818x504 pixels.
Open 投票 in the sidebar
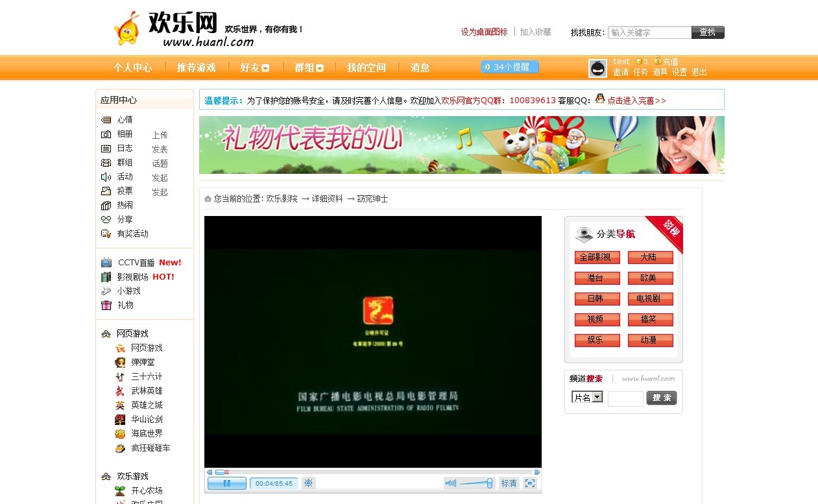pos(125,191)
